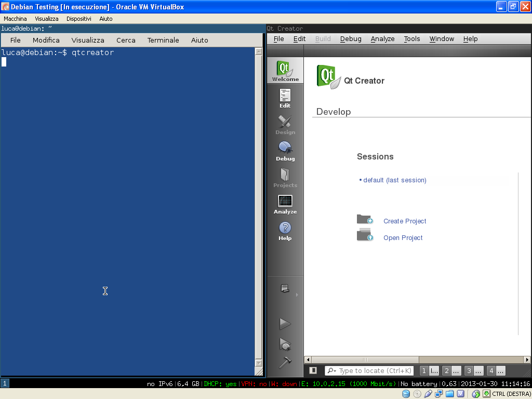This screenshot has height=399, width=532.
Task: Open the default (last session) link
Action: (x=395, y=179)
